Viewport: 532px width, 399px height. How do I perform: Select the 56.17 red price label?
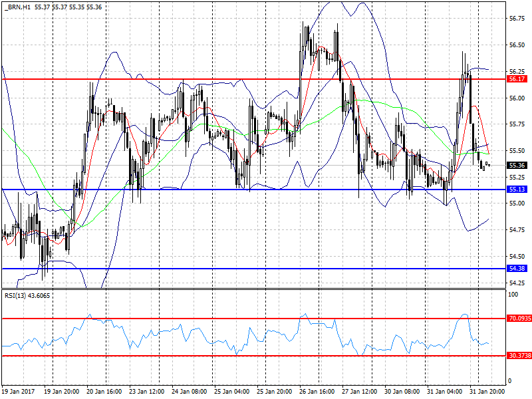(x=517, y=79)
